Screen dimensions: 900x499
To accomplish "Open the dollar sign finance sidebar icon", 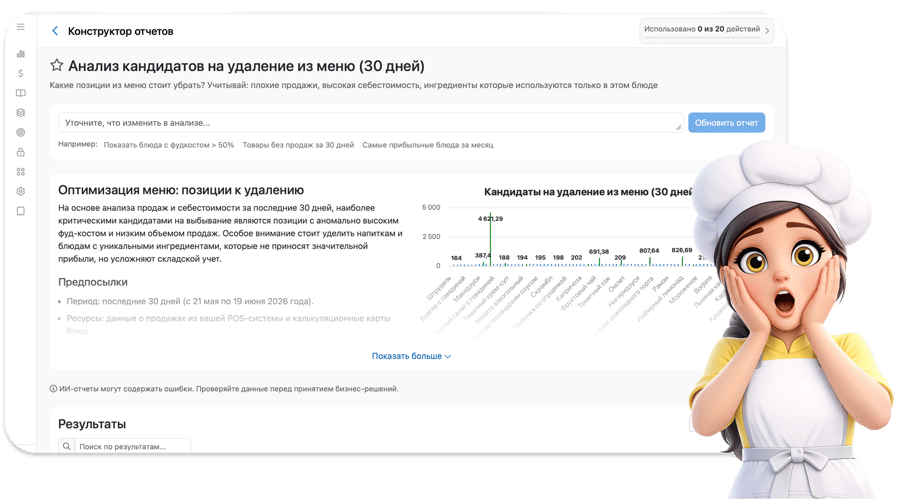I will (21, 74).
